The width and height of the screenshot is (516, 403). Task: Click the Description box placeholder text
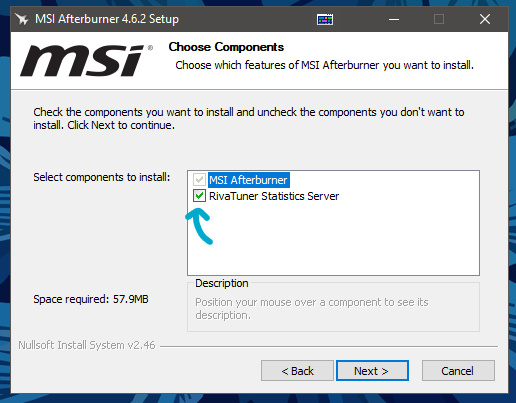pyautogui.click(x=312, y=308)
